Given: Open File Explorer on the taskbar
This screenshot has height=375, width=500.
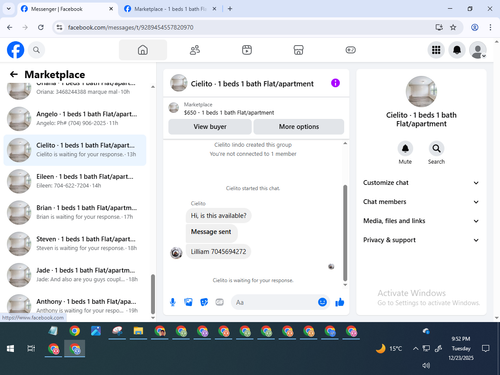Looking at the screenshot, I should click(138, 331).
